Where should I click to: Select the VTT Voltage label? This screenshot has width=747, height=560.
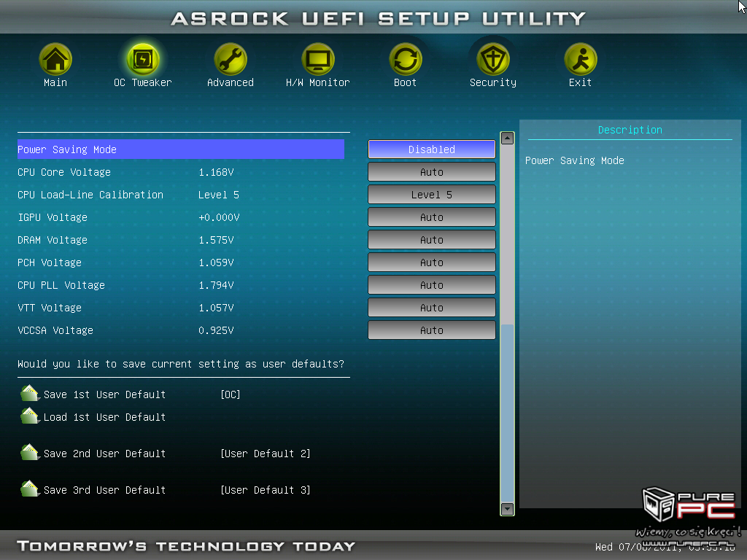pyautogui.click(x=50, y=308)
